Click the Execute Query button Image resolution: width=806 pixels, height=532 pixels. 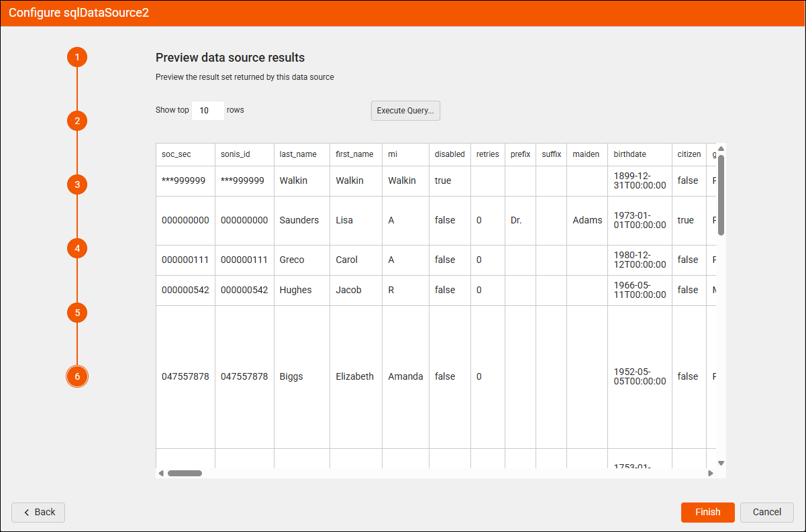pos(405,111)
